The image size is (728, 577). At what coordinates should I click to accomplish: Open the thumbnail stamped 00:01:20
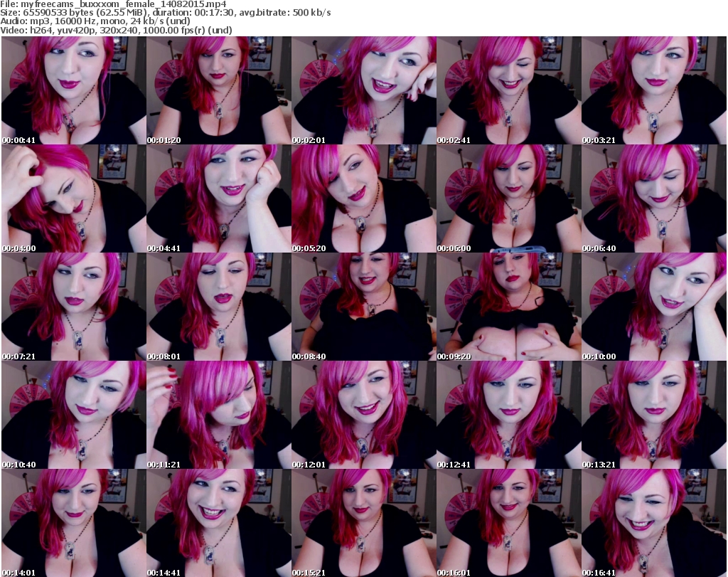coord(219,90)
